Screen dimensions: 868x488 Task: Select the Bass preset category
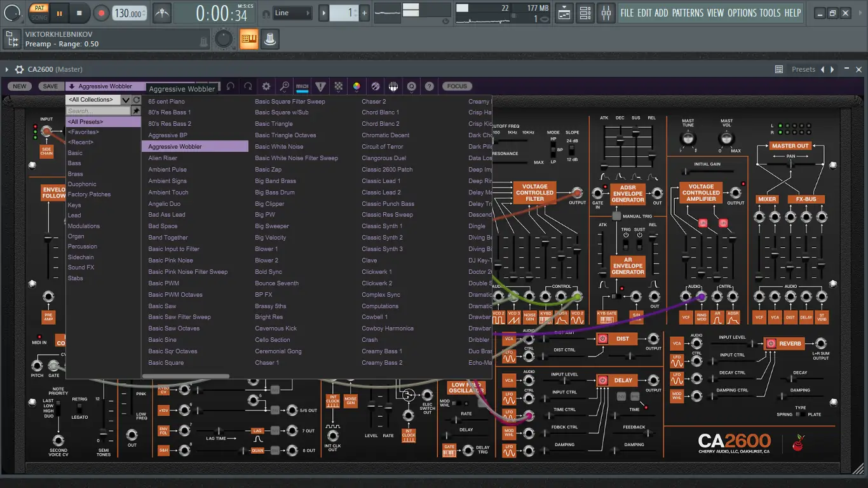click(x=74, y=163)
